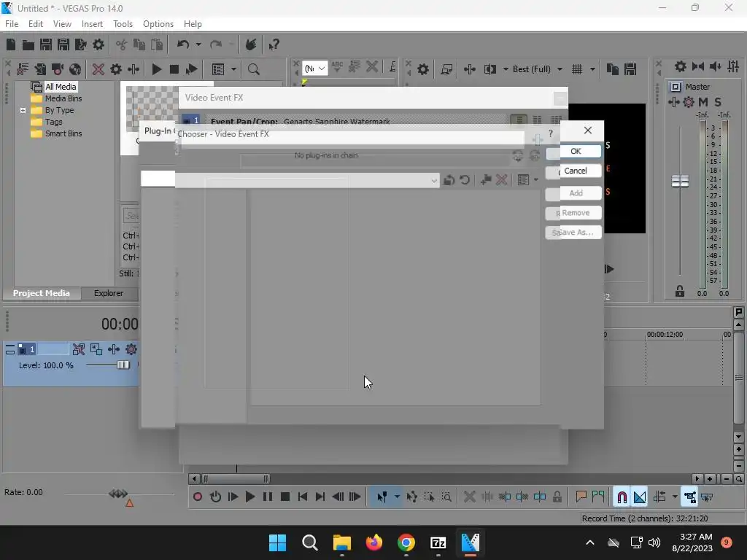Toggle interactive tutorials hand icon
The height and width of the screenshot is (560, 747).
coord(251,44)
